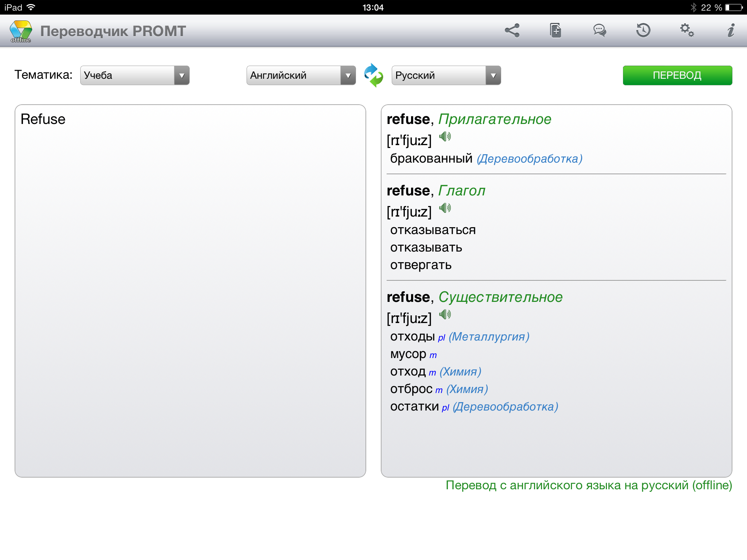
Task: Open the Тематика dropdown showing Учеба
Action: click(x=135, y=75)
